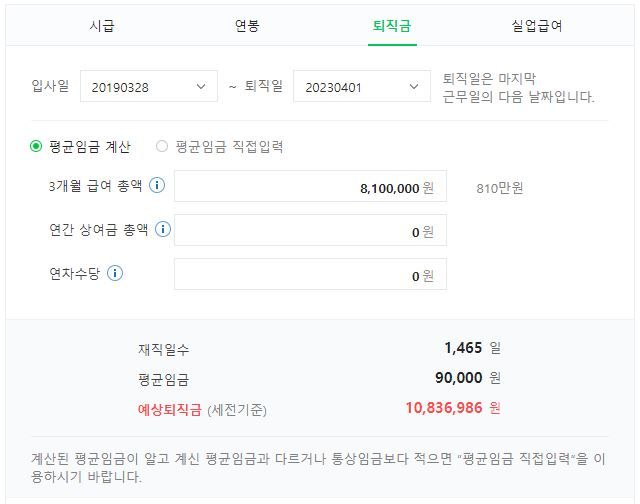Viewport: 640px width, 504px height.
Task: Open the info tooltip for 연간 상여금 총액
Action: [x=163, y=230]
